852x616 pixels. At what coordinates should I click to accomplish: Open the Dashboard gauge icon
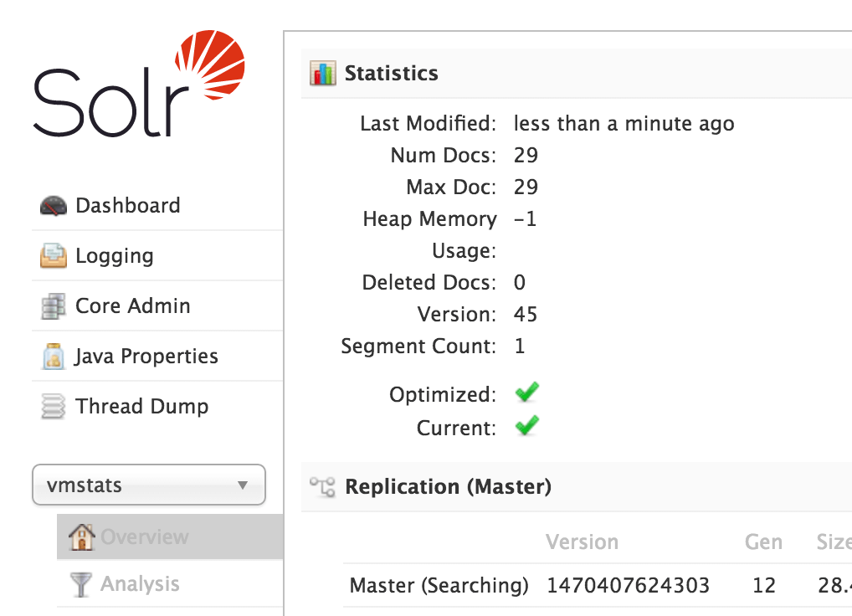click(54, 205)
